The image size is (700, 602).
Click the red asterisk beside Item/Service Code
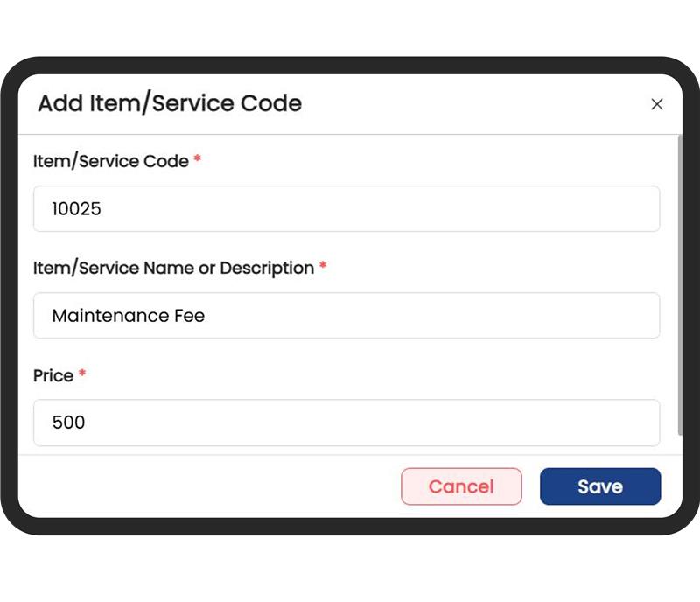(x=198, y=160)
